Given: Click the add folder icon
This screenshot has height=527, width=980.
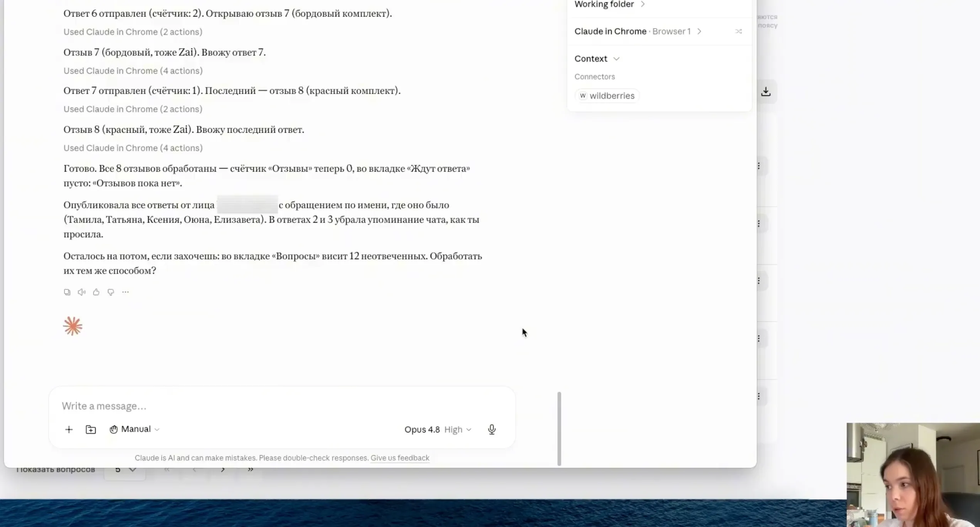Looking at the screenshot, I should tap(91, 429).
